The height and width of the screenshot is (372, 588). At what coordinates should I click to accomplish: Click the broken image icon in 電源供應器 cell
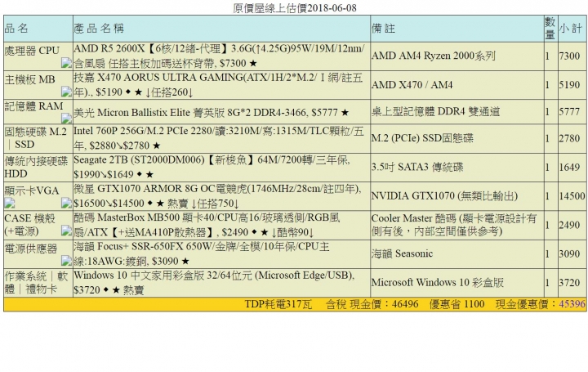tap(66, 261)
